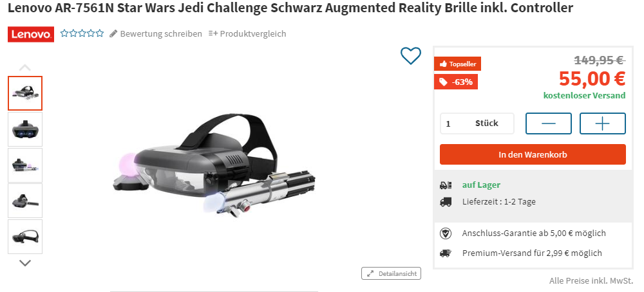Image resolution: width=644 pixels, height=292 pixels.
Task: Click the thumbs-up Topseller badge
Action: 457,64
